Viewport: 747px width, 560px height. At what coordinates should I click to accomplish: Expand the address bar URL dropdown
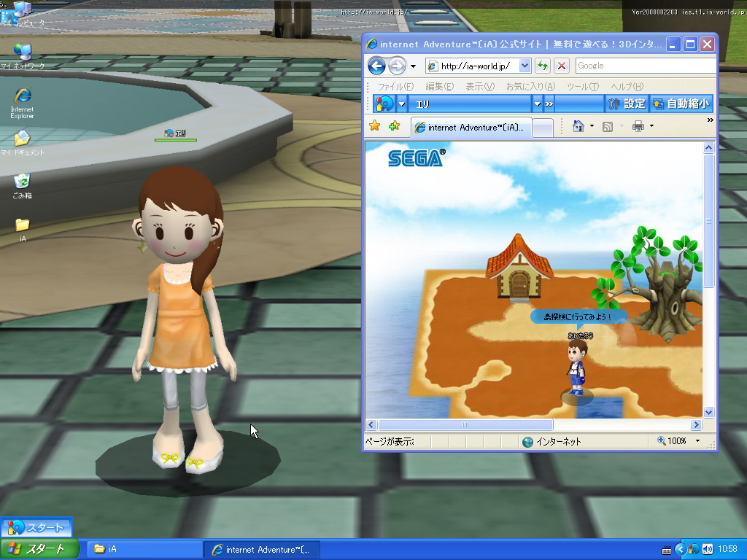[x=524, y=66]
